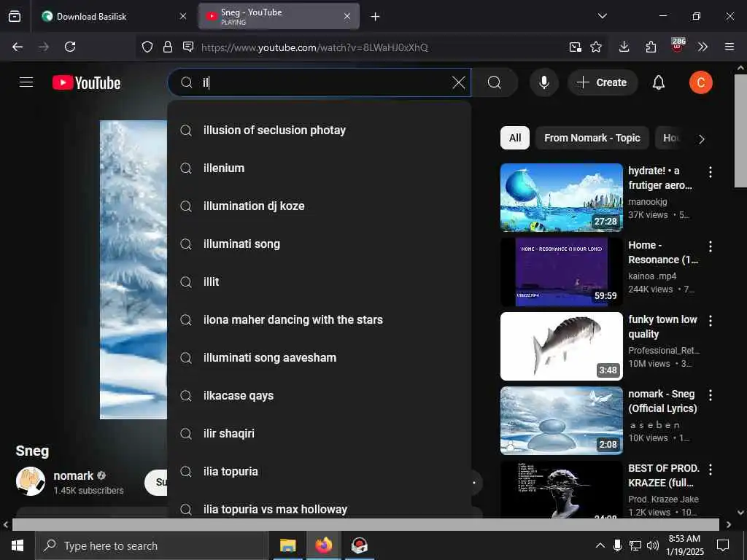Screen dimensions: 747x560
Task: Open Windows Start menu
Action: coord(18,545)
